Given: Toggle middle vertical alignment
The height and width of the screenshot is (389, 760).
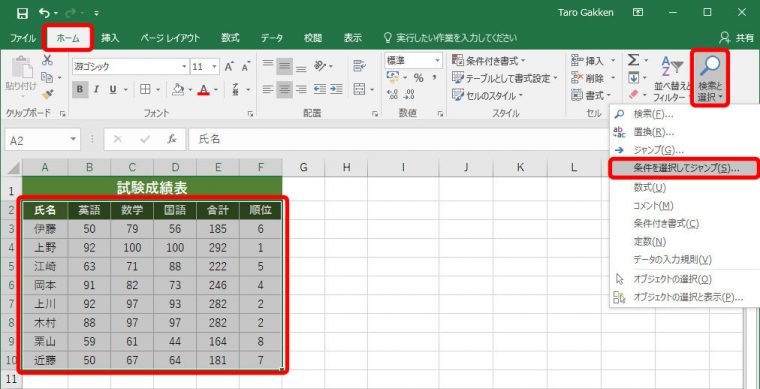Looking at the screenshot, I should [x=285, y=65].
